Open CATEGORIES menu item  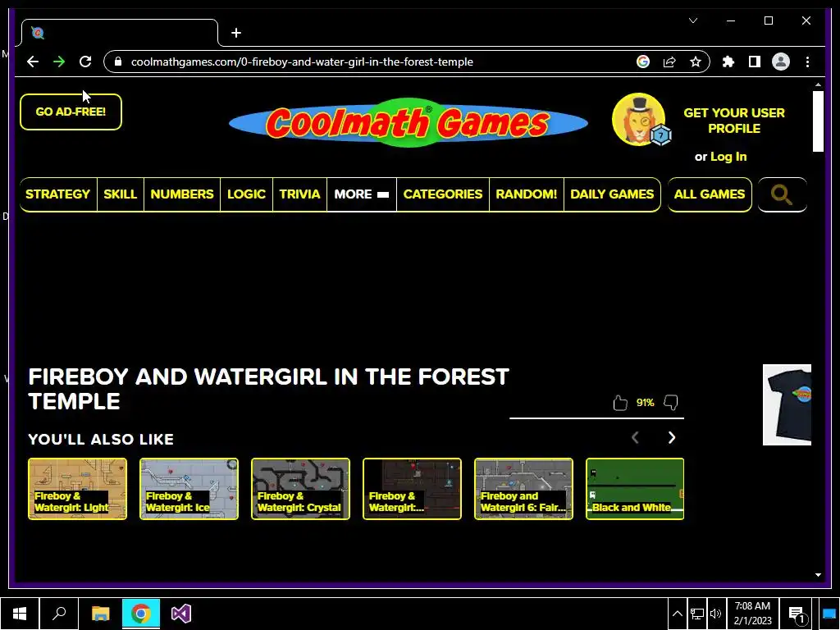[442, 194]
